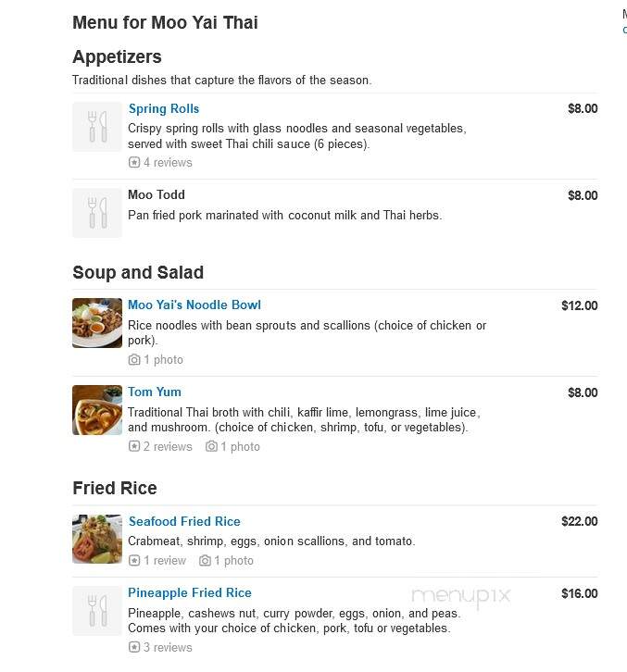Click the camera icon under Seafood Fried Rice
Screen dimensions: 627x672
(205, 561)
